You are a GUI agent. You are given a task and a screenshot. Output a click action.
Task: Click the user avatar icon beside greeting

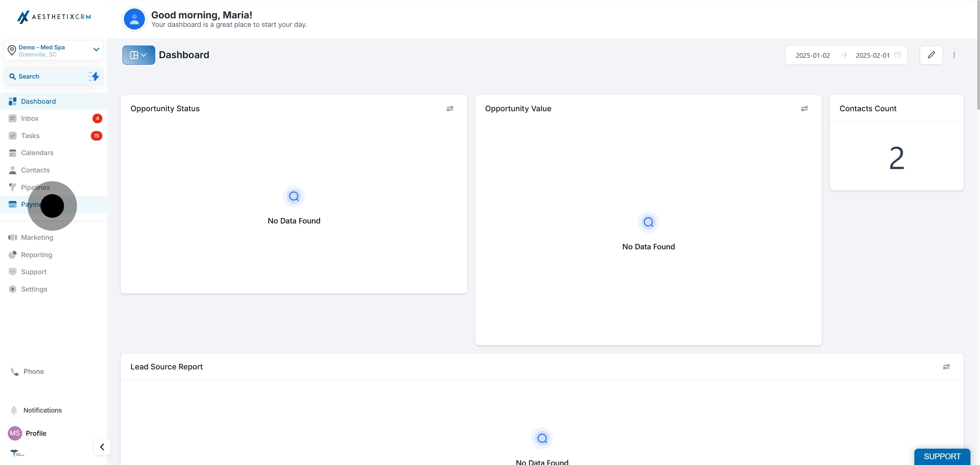[x=134, y=19]
